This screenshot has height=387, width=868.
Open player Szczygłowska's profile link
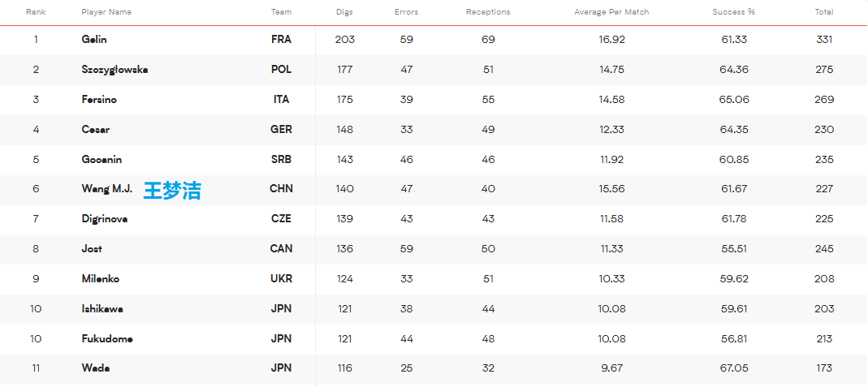pyautogui.click(x=114, y=70)
